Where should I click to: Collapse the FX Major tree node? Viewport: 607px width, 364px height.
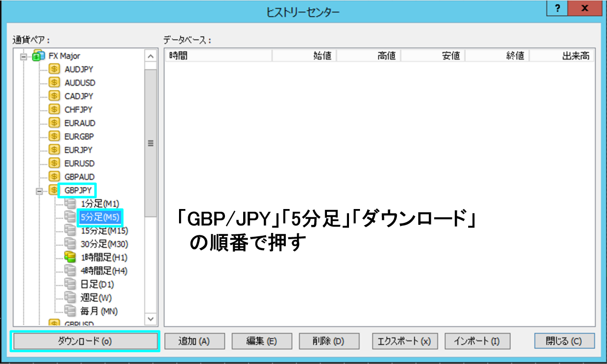[x=23, y=56]
